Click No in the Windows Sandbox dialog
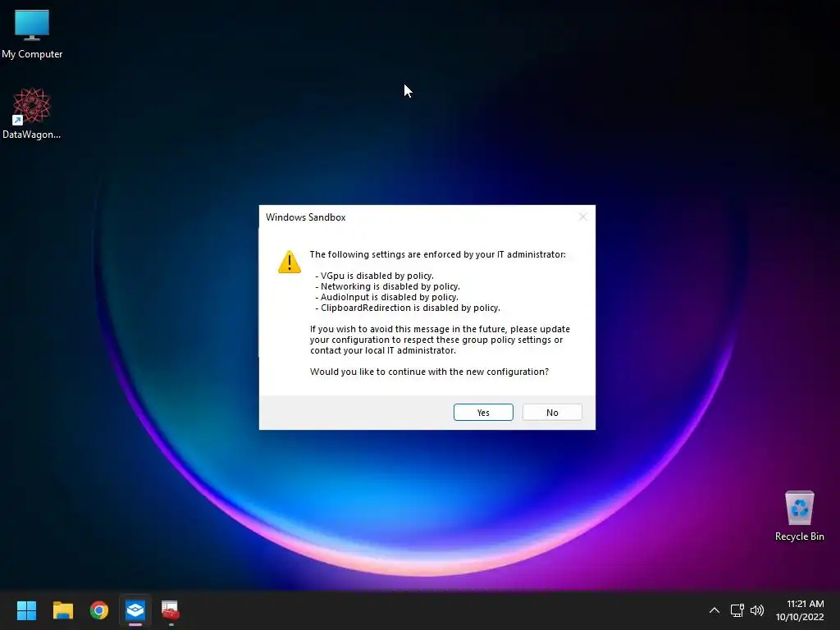 (552, 412)
